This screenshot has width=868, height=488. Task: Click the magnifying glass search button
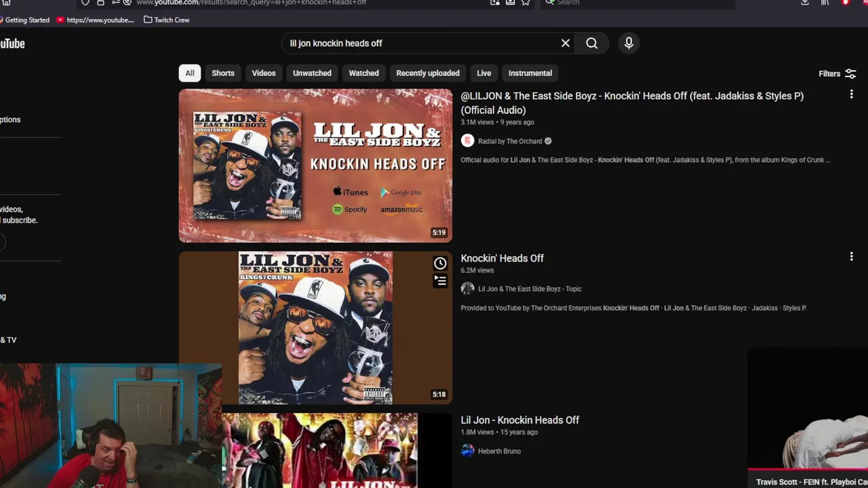click(592, 43)
